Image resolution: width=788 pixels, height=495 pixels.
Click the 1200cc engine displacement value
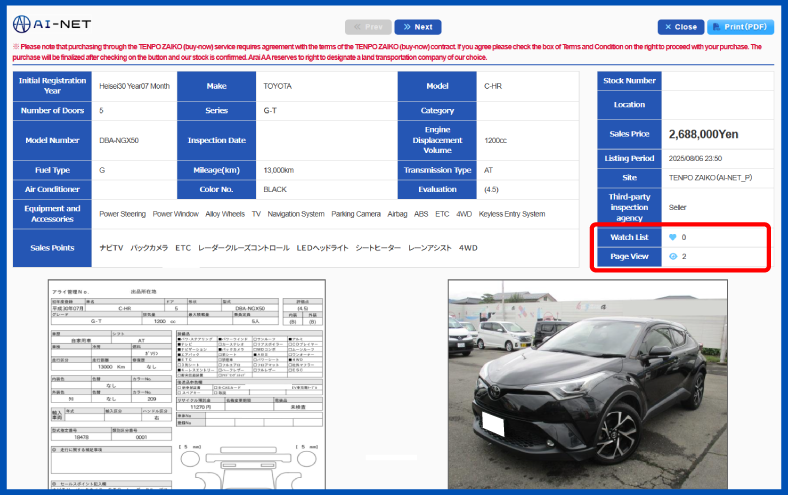coord(495,141)
